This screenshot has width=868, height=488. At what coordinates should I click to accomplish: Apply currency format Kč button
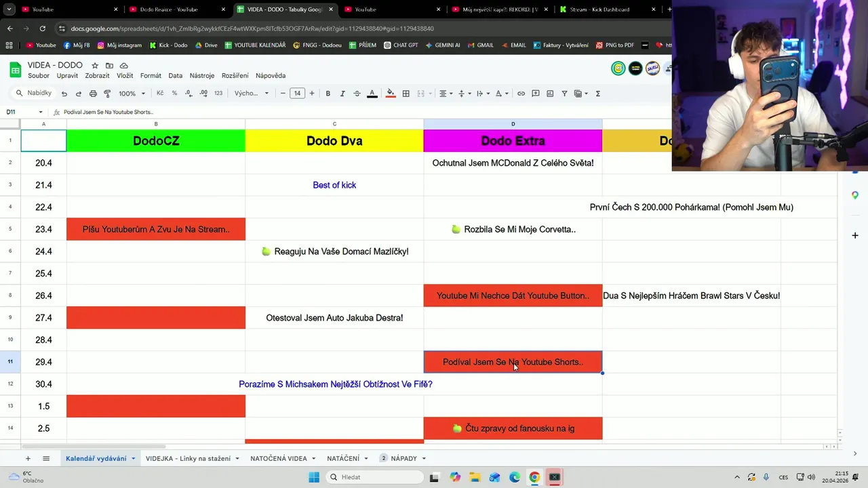[160, 94]
